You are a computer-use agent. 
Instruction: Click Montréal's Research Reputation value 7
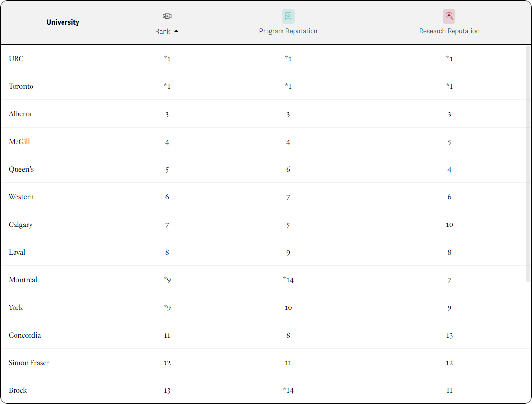pyautogui.click(x=449, y=280)
